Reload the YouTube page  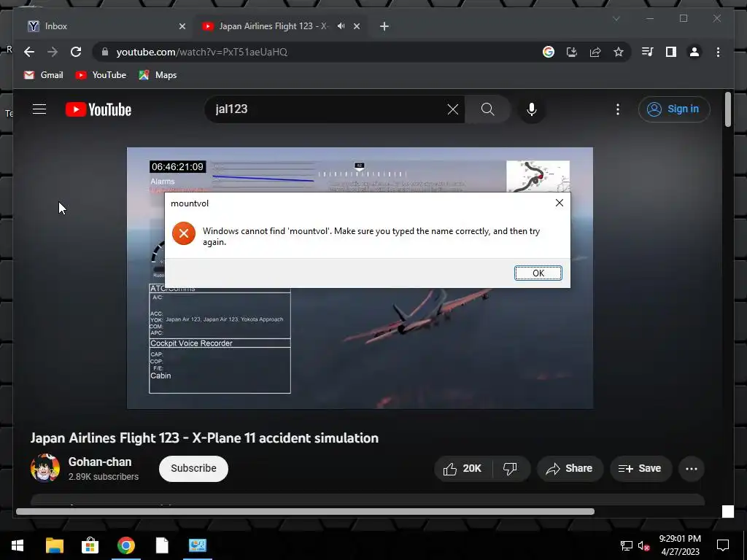pos(76,52)
